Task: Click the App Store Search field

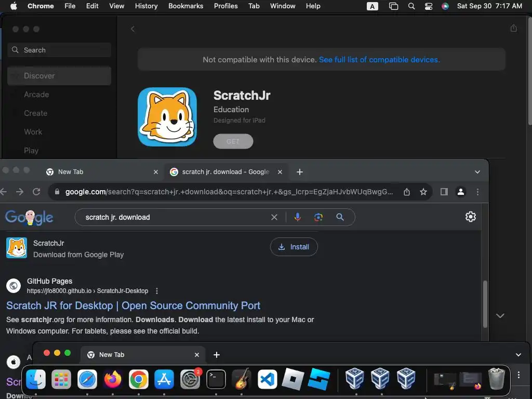Action: pyautogui.click(x=59, y=50)
